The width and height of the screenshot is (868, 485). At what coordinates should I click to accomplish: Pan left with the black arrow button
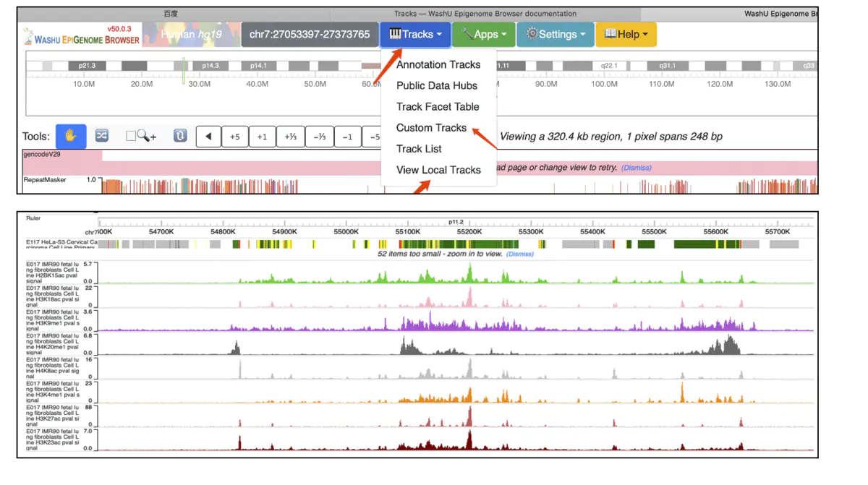(209, 136)
